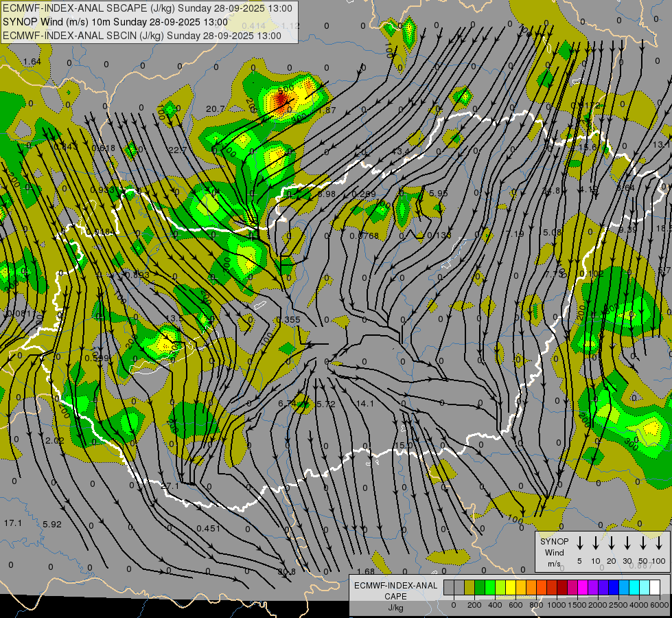Image resolution: width=672 pixels, height=618 pixels.
Task: Choose the first gray swatch in CAPE legend
Action: 449,587
